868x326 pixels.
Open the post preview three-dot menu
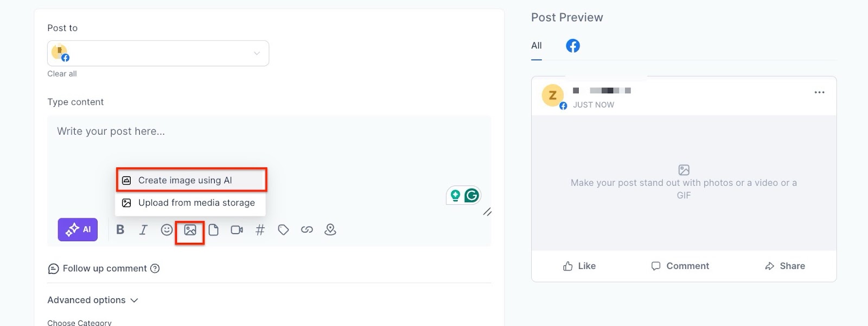point(819,92)
